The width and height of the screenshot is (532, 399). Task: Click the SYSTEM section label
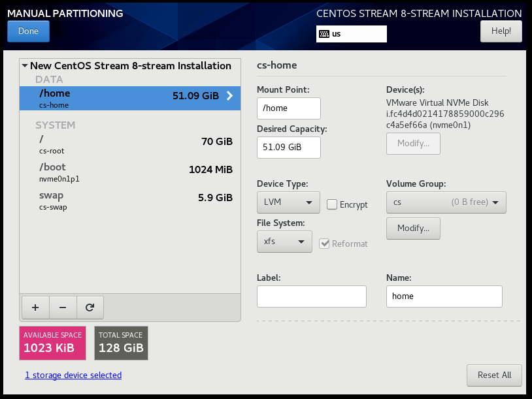tap(56, 125)
